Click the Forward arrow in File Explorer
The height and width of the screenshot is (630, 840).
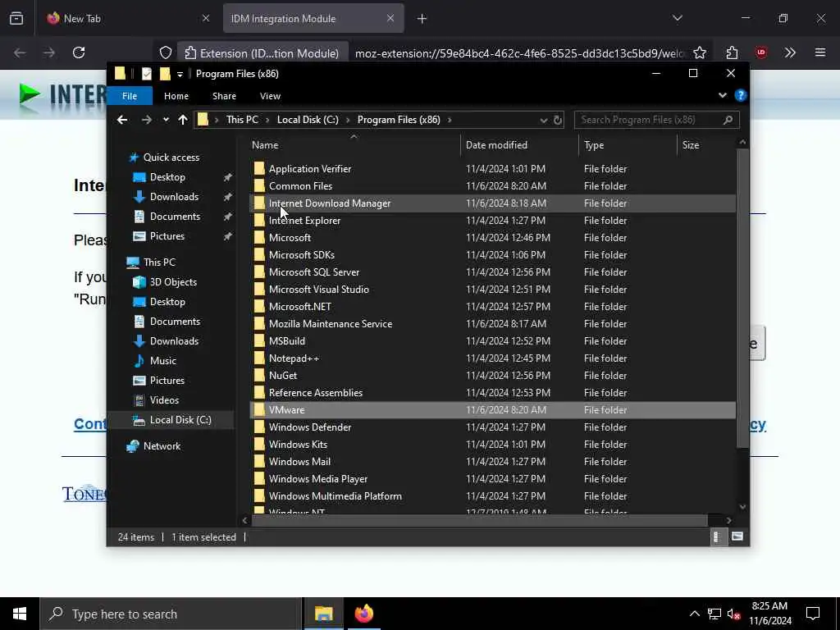coord(146,120)
